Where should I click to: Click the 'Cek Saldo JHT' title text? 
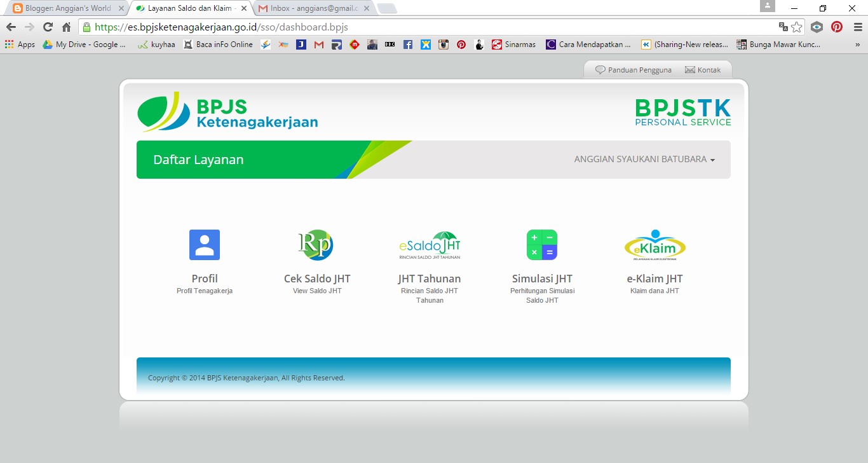click(x=317, y=279)
